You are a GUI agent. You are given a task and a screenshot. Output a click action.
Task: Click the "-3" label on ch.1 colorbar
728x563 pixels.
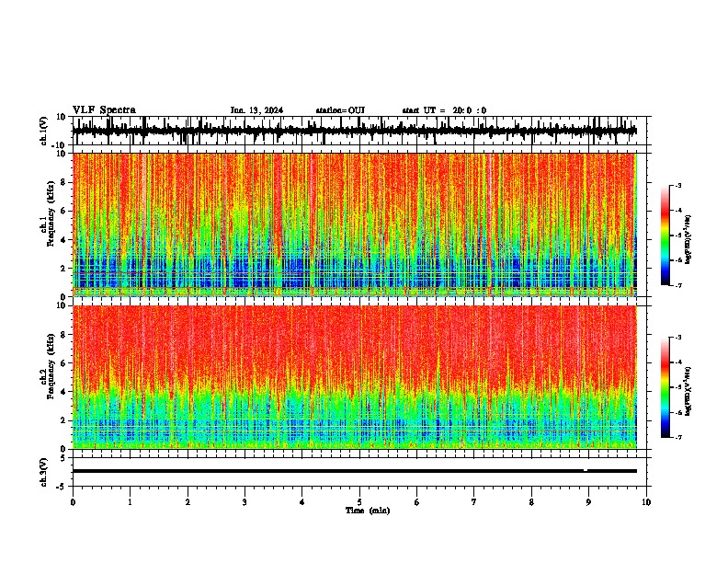(677, 185)
